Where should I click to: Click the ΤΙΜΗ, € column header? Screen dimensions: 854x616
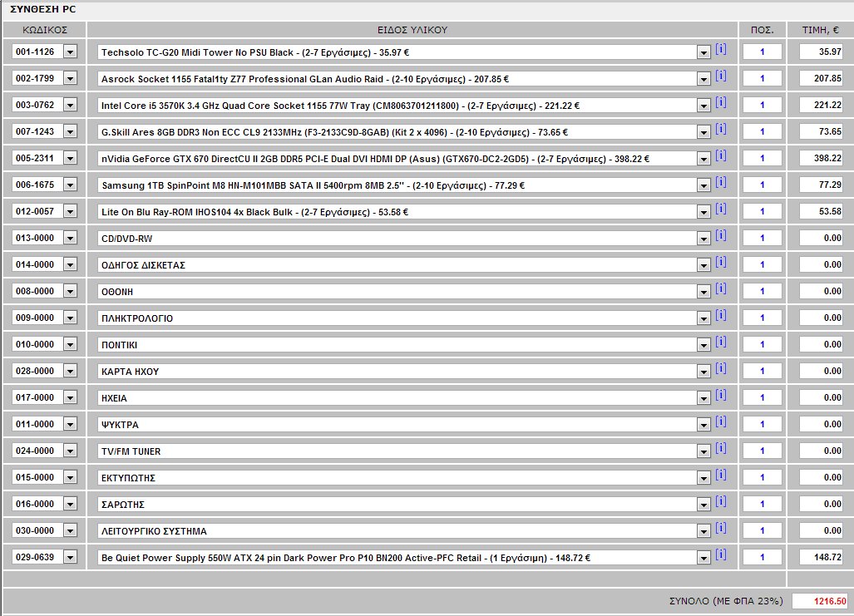820,30
